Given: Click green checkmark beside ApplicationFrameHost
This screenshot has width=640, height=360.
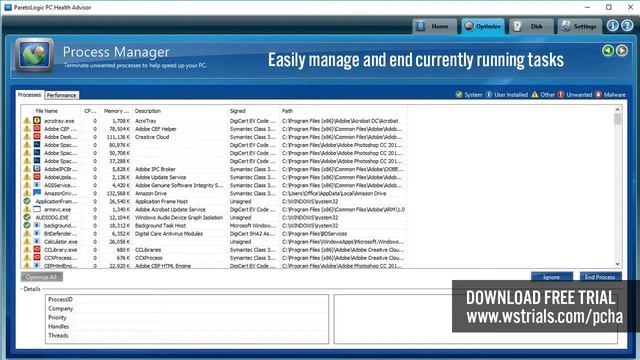Looking at the screenshot, I should [27, 201].
